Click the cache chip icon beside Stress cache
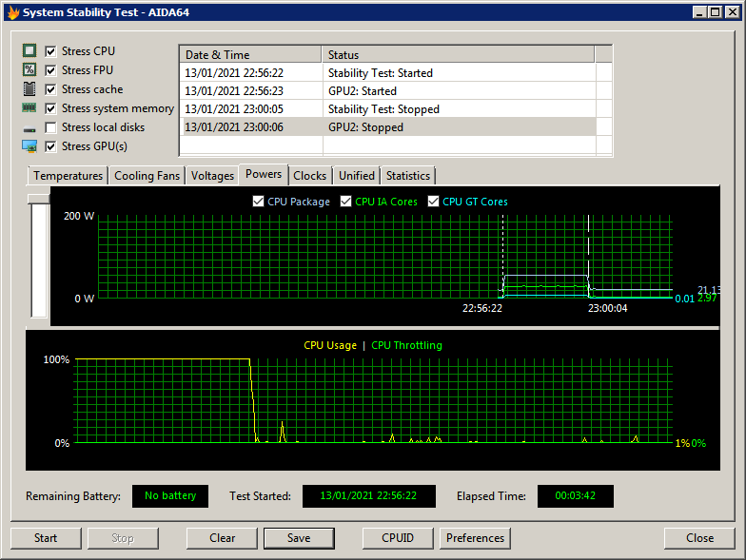Screen dimensions: 746x560 click(x=29, y=88)
